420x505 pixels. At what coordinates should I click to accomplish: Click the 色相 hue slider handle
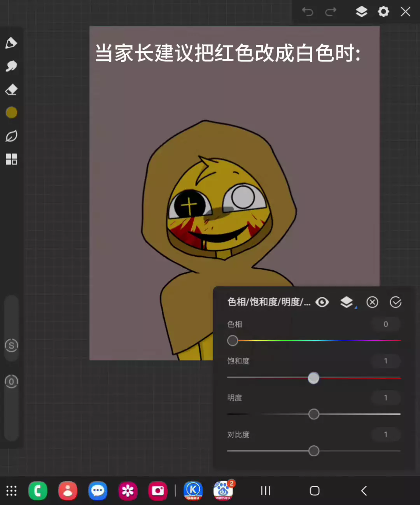[x=233, y=340]
